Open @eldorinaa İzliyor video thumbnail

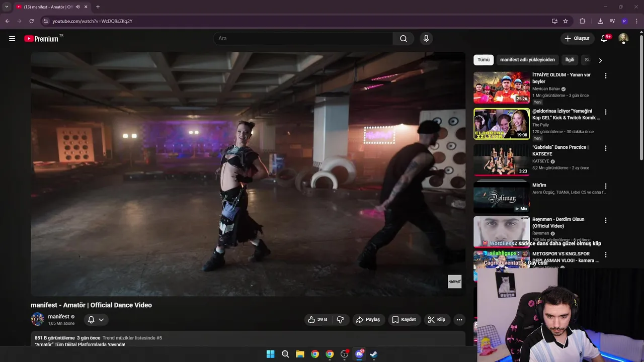point(502,124)
